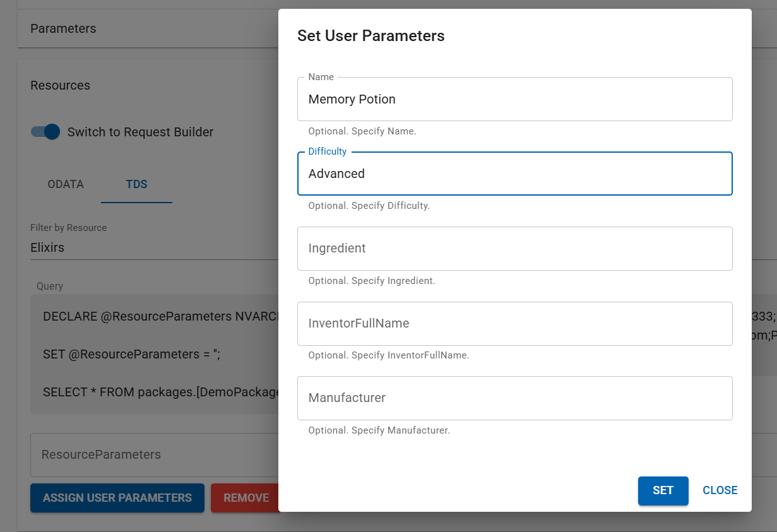
Task: Dismiss the dialog with the CLOSE button
Action: pos(720,490)
